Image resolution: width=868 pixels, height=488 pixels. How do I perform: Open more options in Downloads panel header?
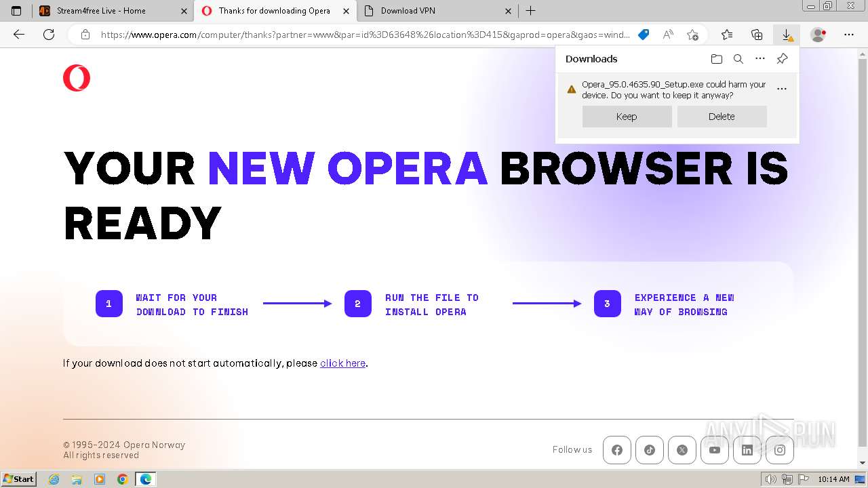tap(760, 59)
